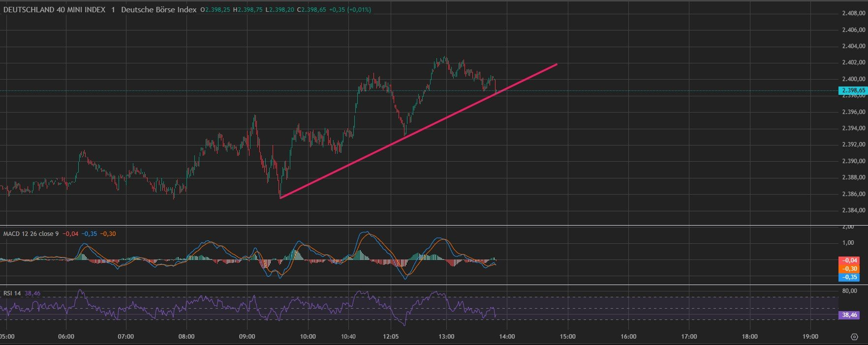Click the purple RSI value label 38,46
Viewport: 868px width, 345px height.
(x=851, y=315)
